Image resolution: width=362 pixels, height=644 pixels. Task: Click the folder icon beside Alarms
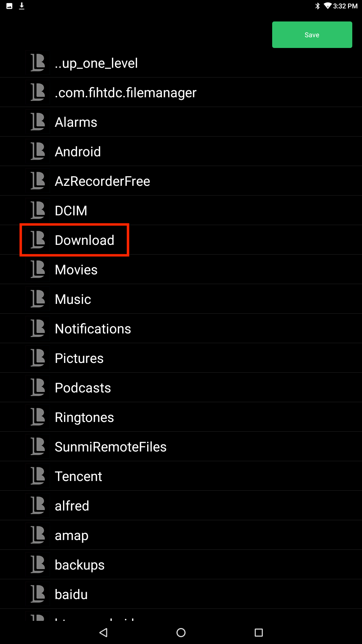tap(38, 122)
